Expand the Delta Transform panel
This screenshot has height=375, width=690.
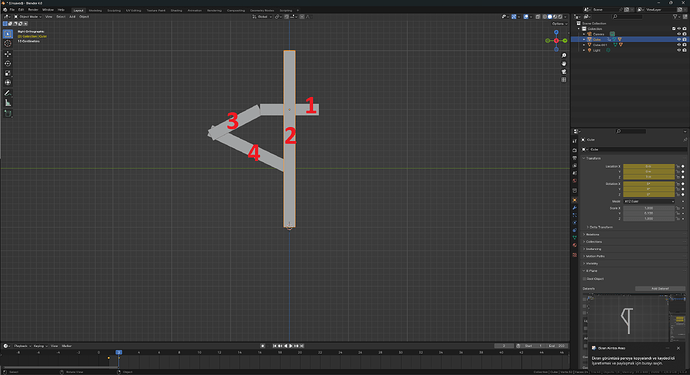point(601,227)
